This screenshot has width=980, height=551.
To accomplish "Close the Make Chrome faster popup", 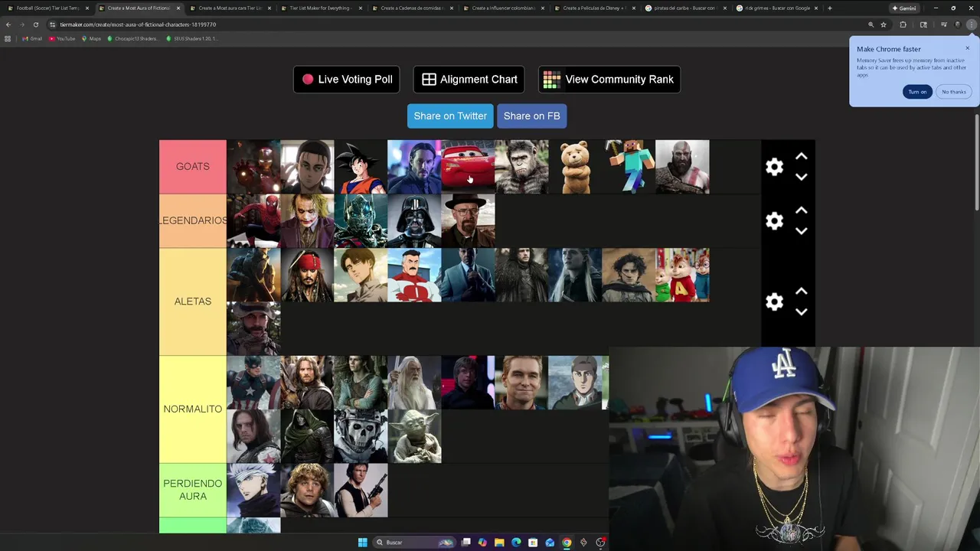I will tap(967, 48).
